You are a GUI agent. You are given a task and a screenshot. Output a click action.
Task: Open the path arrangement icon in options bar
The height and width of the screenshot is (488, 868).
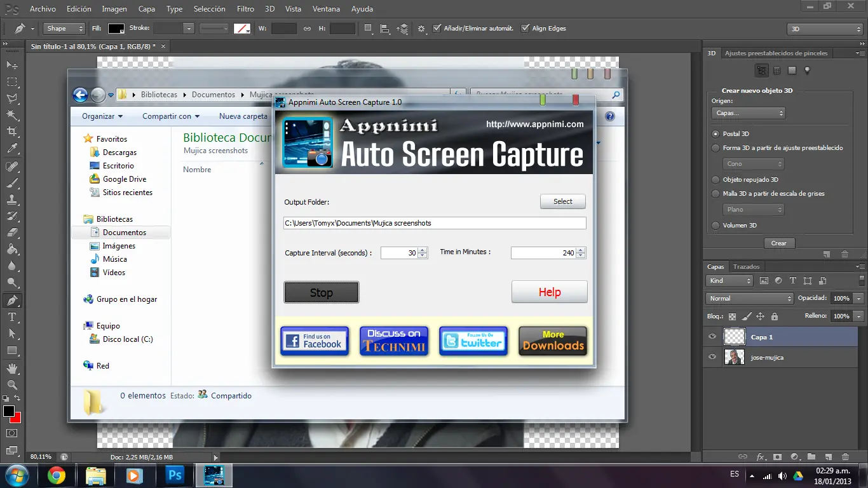(x=402, y=29)
